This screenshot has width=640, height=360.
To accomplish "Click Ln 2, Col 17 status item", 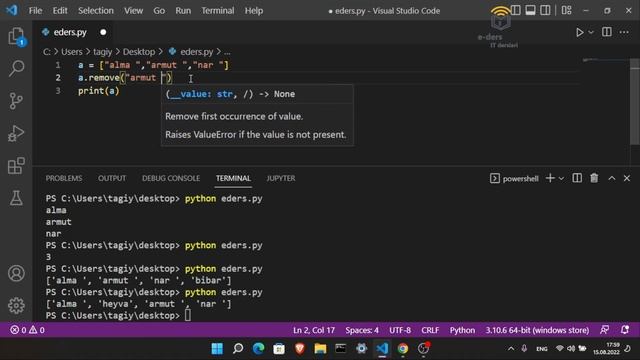I will coord(313,330).
